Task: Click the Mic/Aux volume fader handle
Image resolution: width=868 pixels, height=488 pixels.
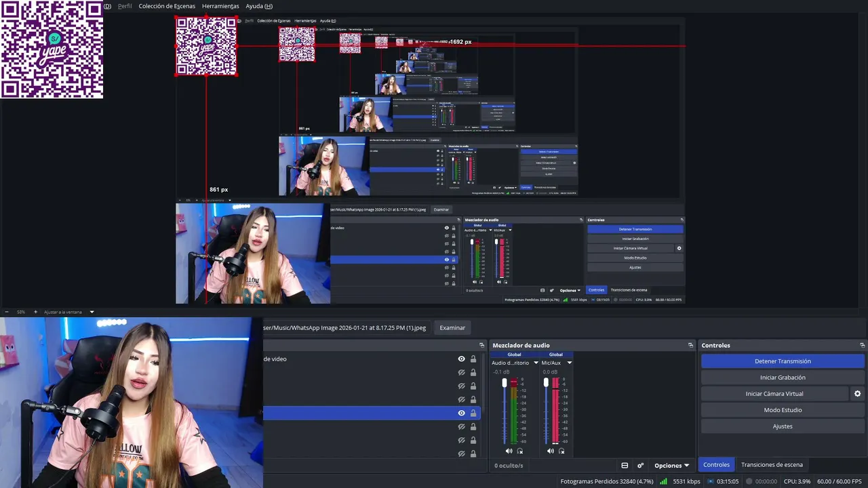Action: (x=546, y=383)
